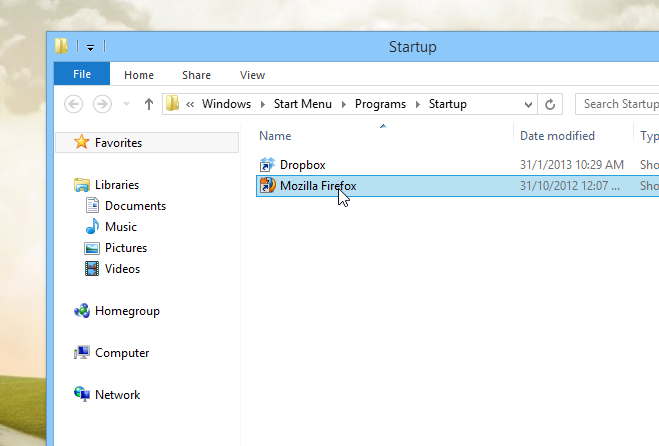Viewport: 659px width, 446px height.
Task: Click Startup in the breadcrumb path
Action: pyautogui.click(x=448, y=104)
